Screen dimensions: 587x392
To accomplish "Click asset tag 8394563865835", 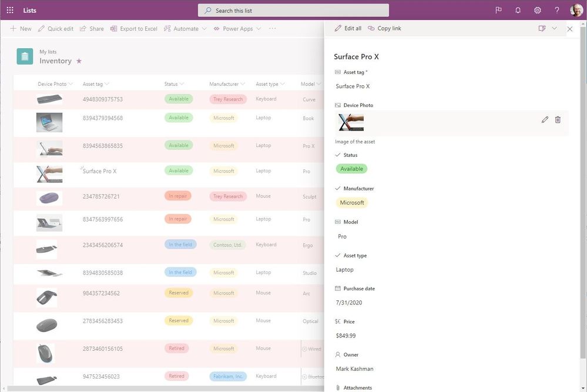I will point(103,146).
